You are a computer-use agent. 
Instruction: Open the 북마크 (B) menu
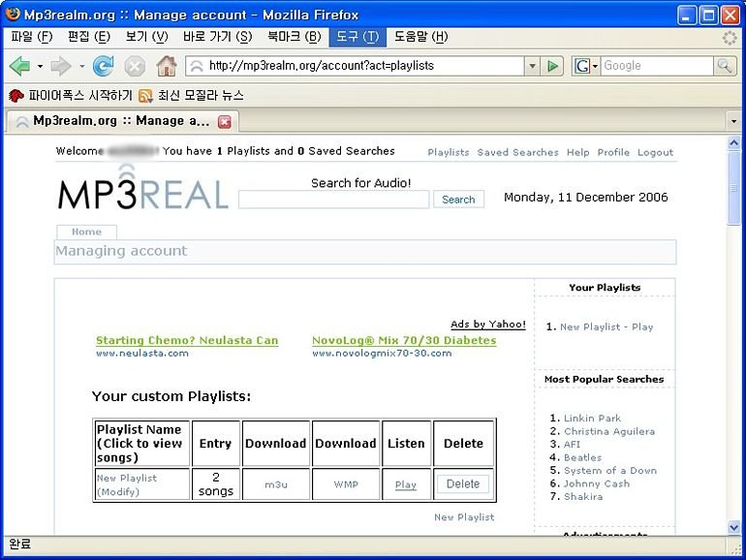tap(295, 37)
